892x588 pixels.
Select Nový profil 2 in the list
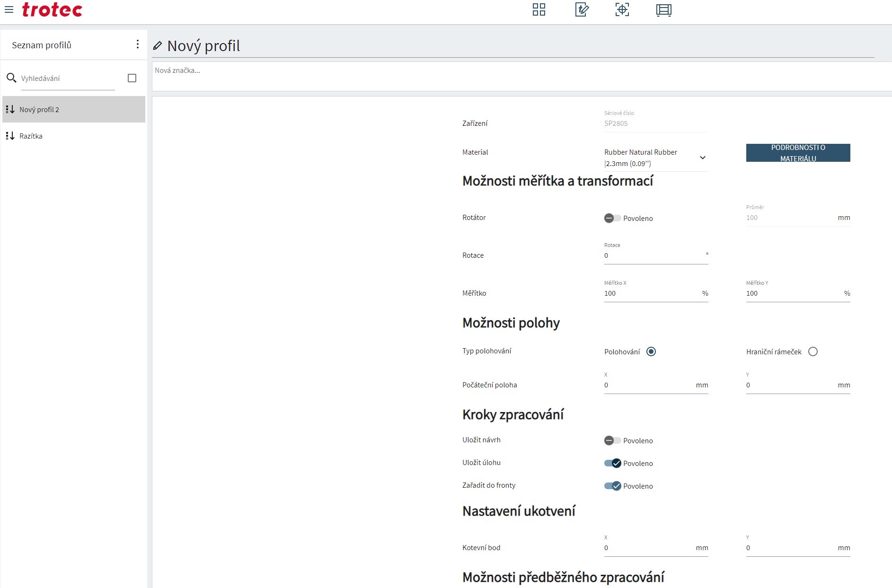pos(39,110)
